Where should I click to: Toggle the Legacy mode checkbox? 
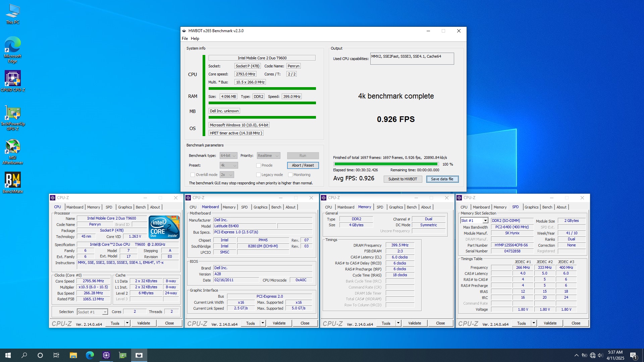[258, 175]
